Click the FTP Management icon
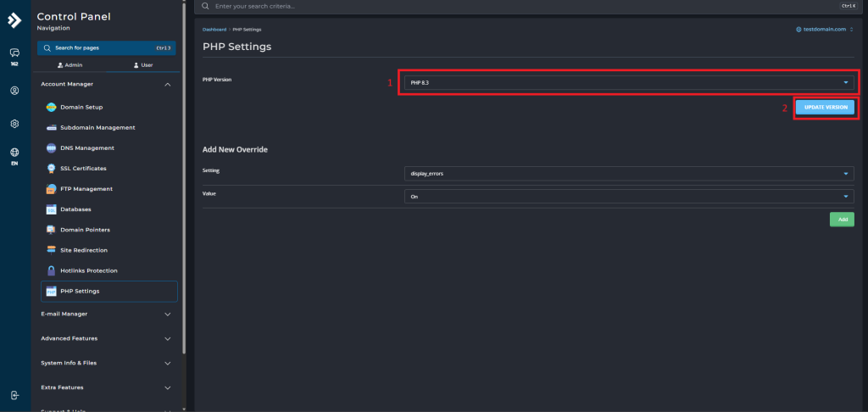 tap(52, 189)
